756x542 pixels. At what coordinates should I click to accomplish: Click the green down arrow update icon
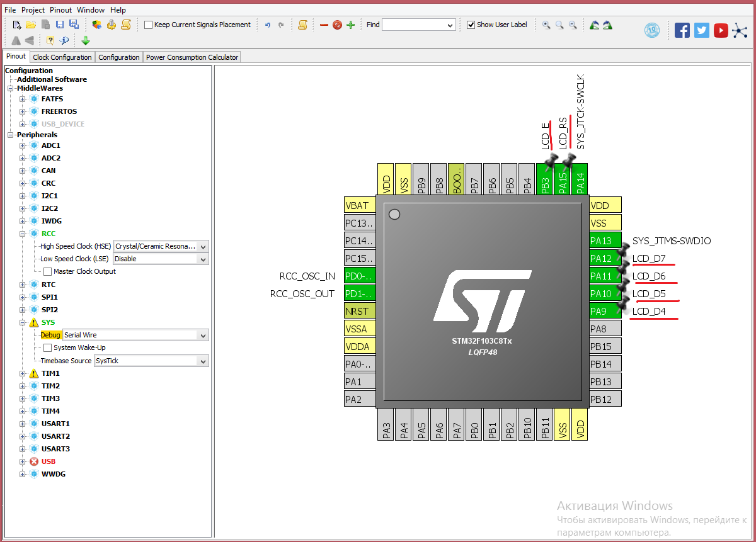86,40
